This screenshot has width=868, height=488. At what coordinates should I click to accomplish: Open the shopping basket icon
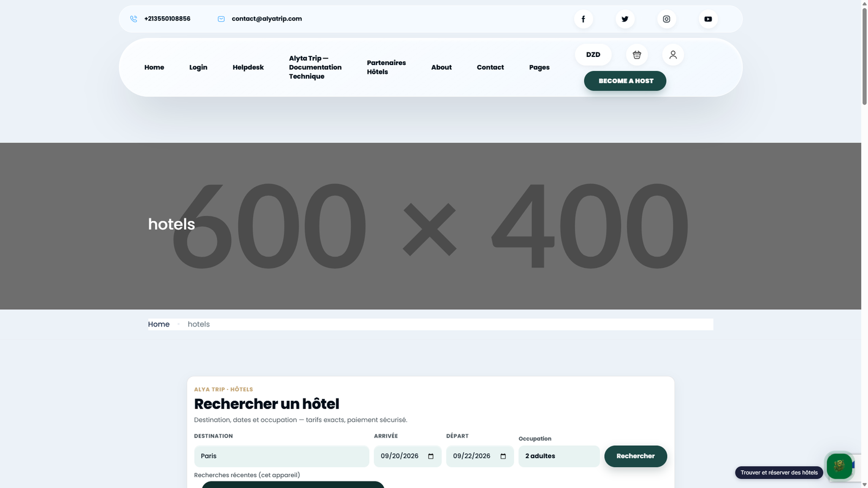click(637, 55)
